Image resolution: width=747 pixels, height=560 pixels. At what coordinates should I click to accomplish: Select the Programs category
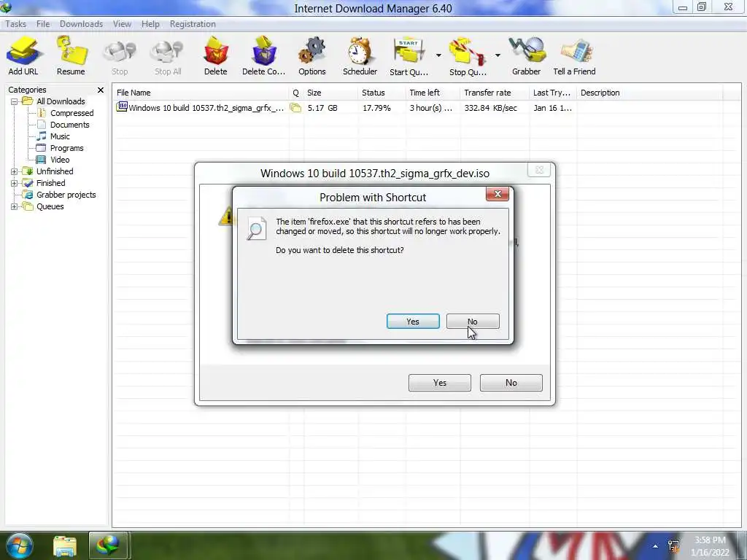pos(66,148)
